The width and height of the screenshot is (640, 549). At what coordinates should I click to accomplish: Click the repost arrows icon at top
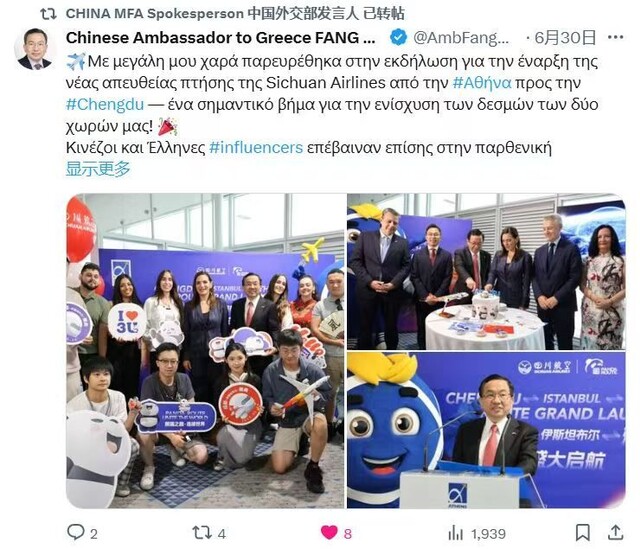[x=49, y=14]
